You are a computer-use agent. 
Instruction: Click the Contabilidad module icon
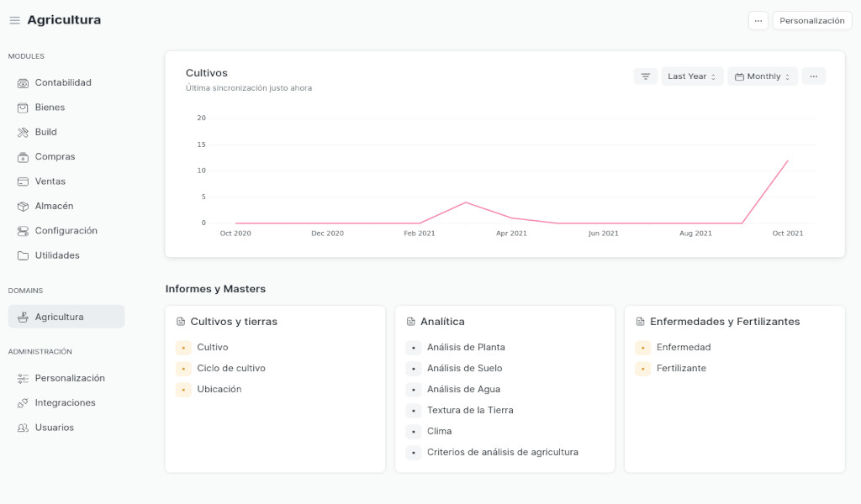pyautogui.click(x=23, y=83)
